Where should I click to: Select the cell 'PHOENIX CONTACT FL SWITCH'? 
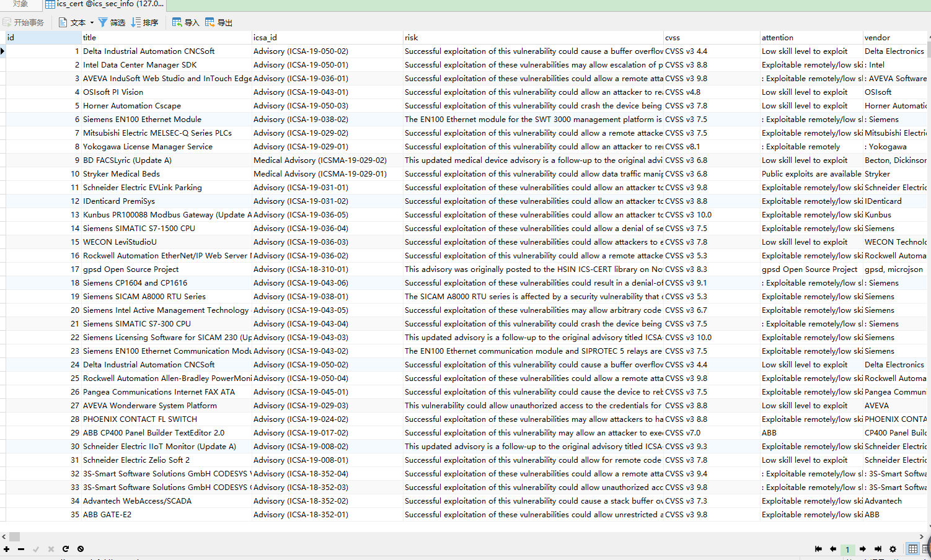pos(166,419)
